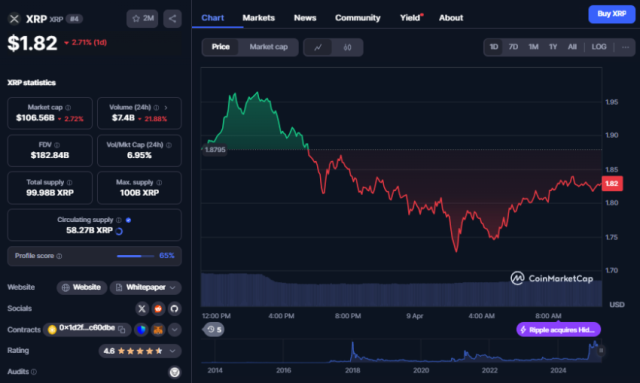Click the $182.84B FDV value
This screenshot has height=383, width=640.
50,155
